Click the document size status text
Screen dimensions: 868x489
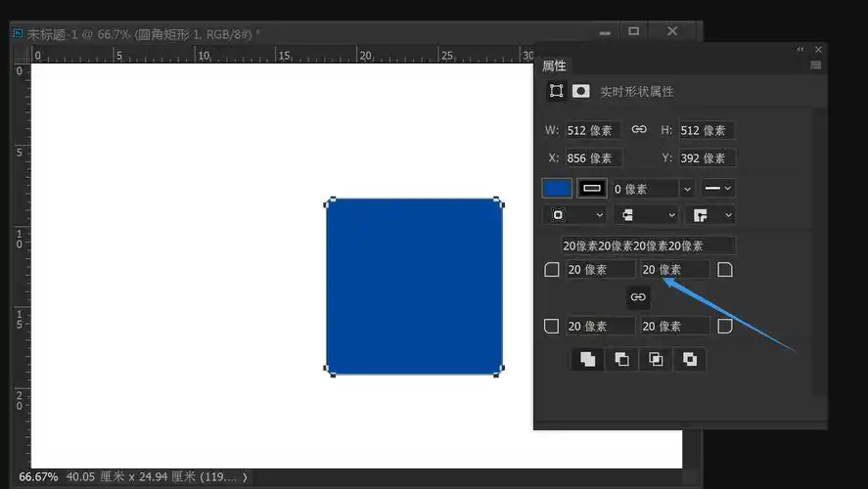pyautogui.click(x=151, y=476)
